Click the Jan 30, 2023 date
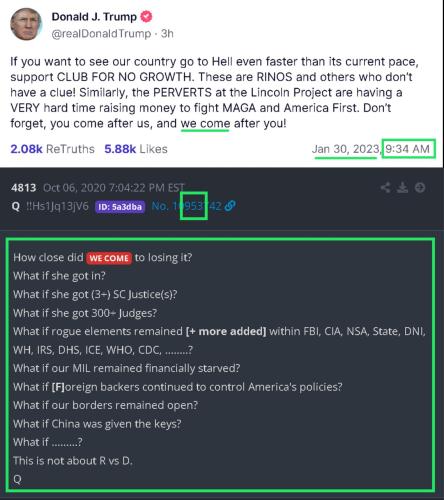 (x=346, y=149)
